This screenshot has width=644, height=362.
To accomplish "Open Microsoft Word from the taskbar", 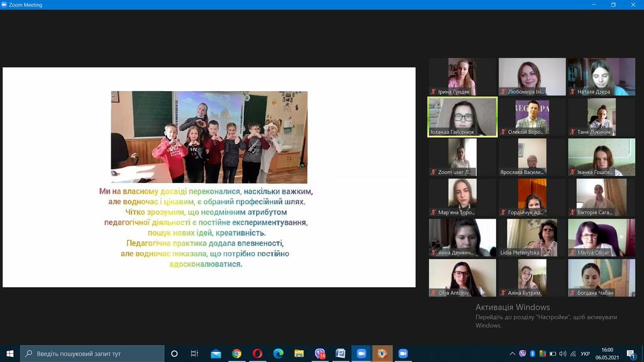I will tap(340, 353).
